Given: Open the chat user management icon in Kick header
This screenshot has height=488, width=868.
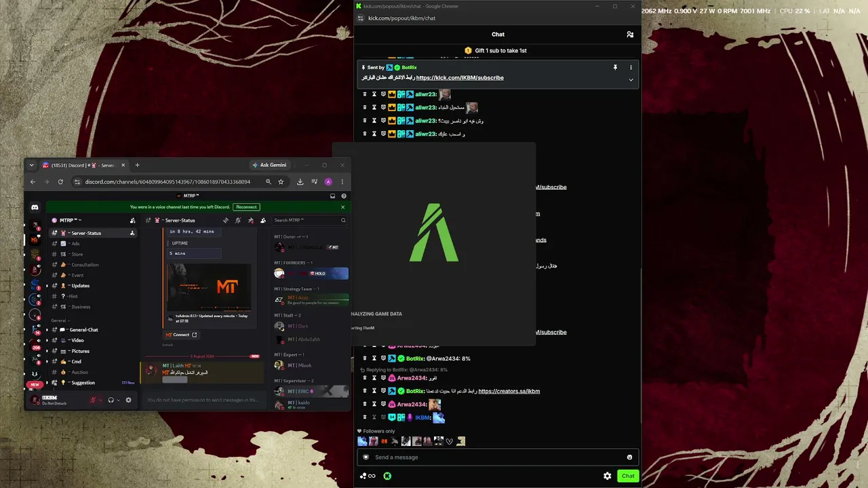Looking at the screenshot, I should point(630,35).
